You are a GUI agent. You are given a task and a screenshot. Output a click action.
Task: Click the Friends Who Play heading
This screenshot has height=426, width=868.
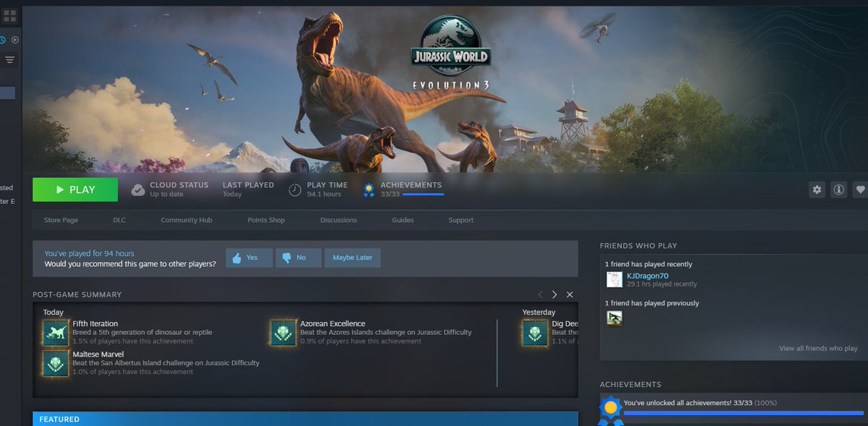point(639,246)
